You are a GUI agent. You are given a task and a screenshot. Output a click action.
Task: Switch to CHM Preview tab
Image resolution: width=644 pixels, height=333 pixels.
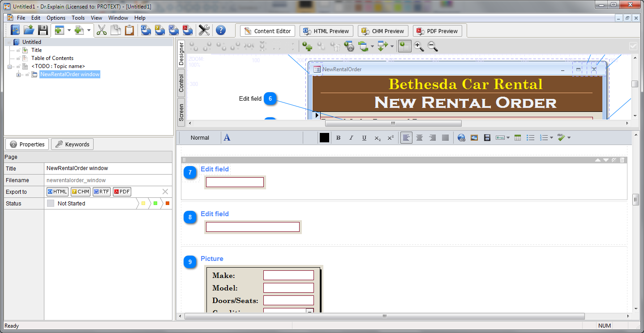(x=383, y=31)
